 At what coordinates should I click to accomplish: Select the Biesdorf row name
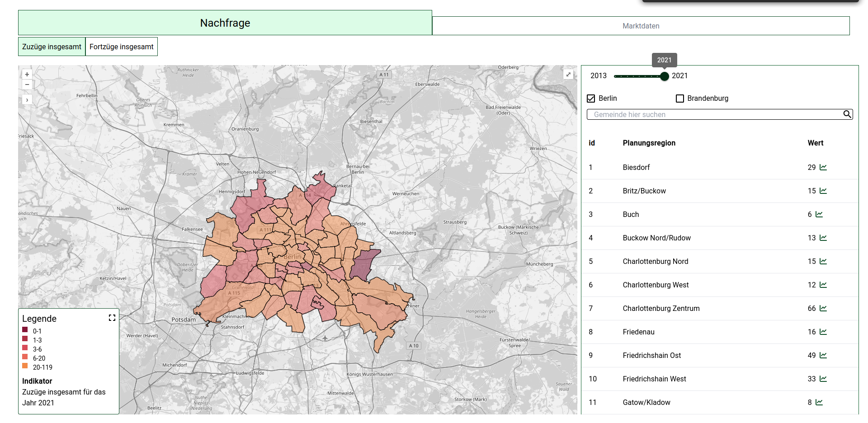pos(636,167)
